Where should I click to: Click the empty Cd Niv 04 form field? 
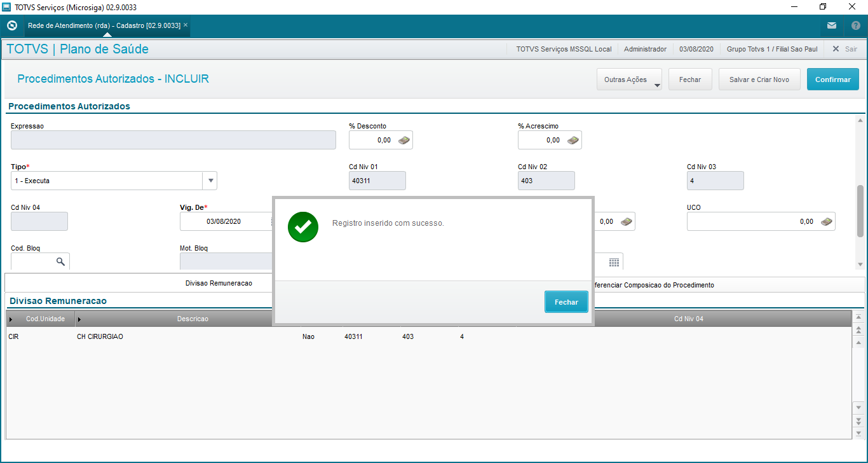(x=39, y=221)
